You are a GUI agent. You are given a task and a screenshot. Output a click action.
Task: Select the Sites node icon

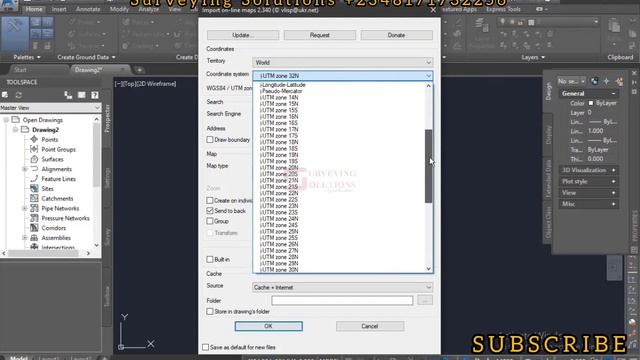pos(34,189)
